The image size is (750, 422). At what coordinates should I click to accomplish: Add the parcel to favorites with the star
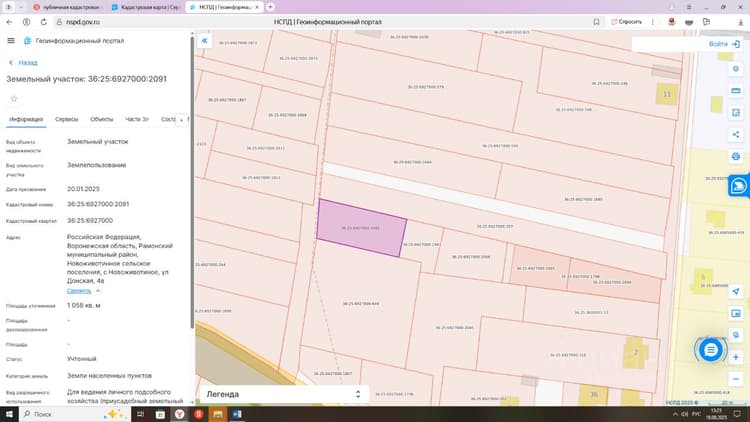(x=14, y=99)
